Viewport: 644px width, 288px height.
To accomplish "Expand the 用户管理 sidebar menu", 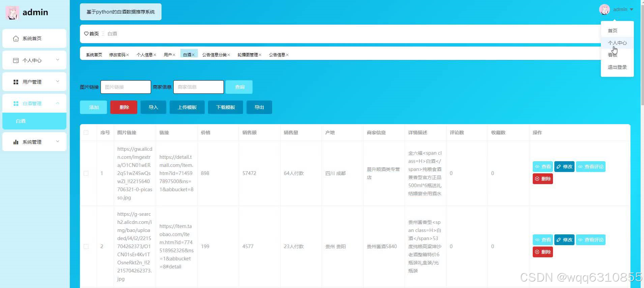I will pos(58,82).
